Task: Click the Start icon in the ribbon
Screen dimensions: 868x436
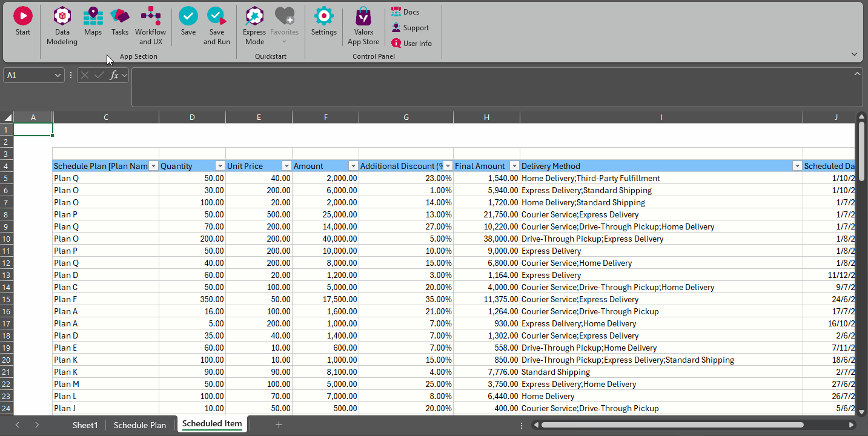Action: [23, 16]
